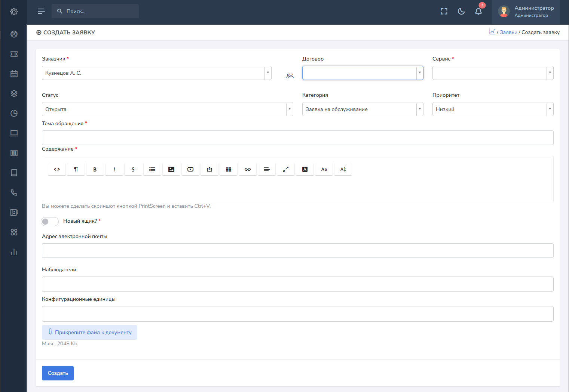Expand the Статус dropdown
Viewport: 569px width, 392px height.
[167, 109]
